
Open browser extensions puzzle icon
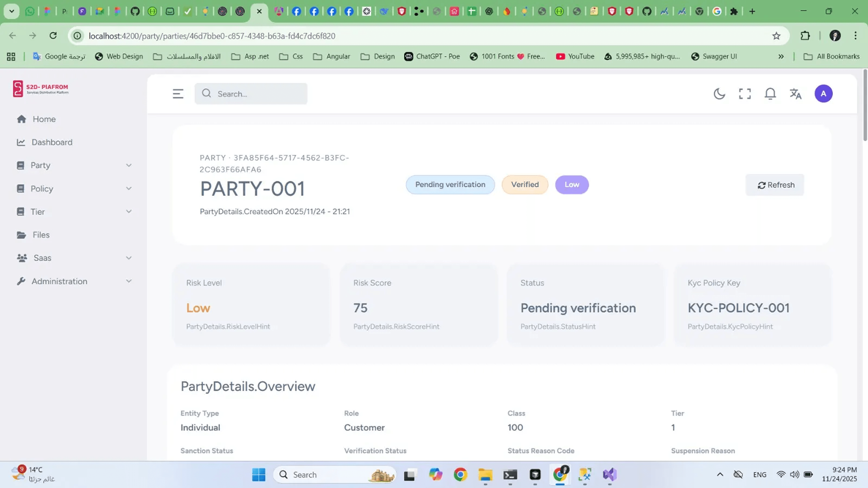(805, 36)
